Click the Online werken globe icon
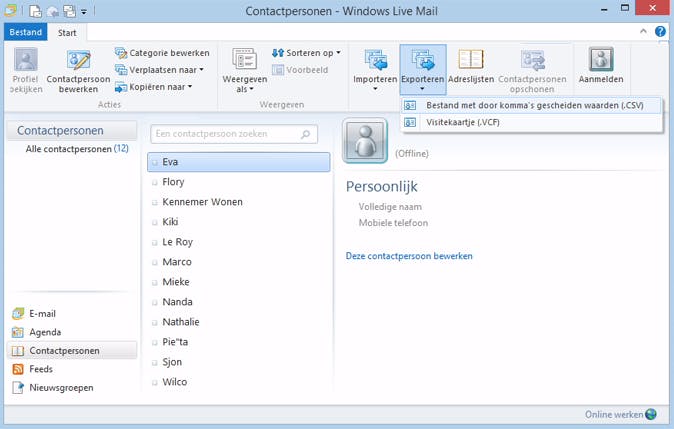 click(x=651, y=414)
